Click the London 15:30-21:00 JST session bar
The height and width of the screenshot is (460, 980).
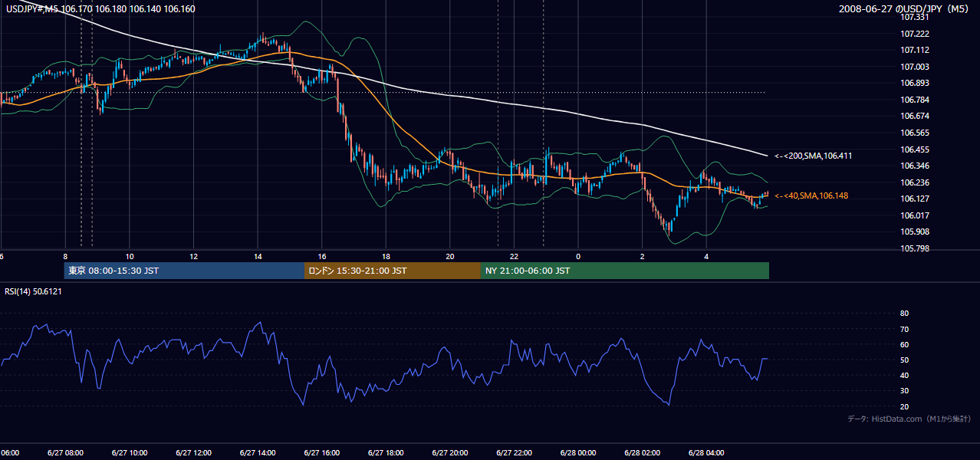point(393,271)
